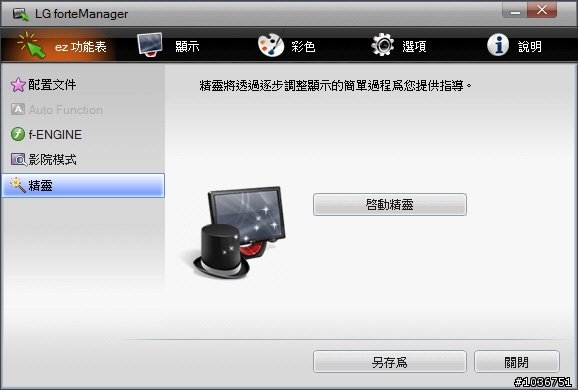The height and width of the screenshot is (390, 578).
Task: Click the ez 功能表 cursor icon
Action: [x=32, y=45]
